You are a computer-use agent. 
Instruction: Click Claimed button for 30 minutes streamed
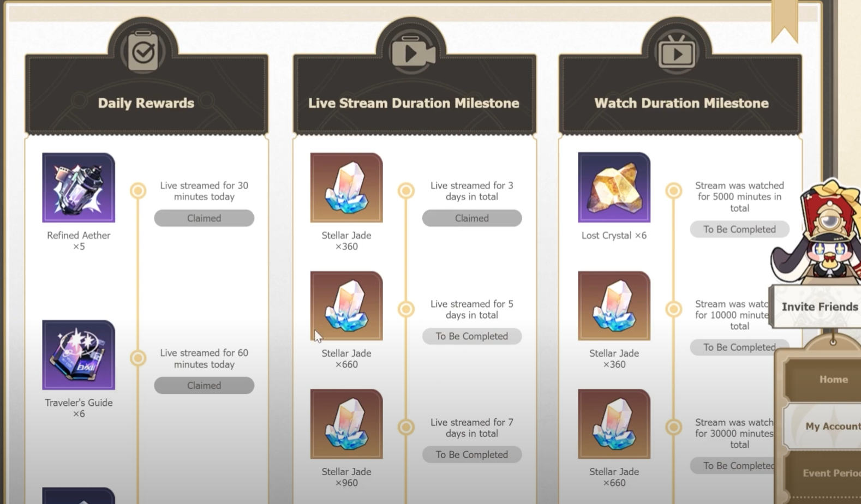coord(204,218)
